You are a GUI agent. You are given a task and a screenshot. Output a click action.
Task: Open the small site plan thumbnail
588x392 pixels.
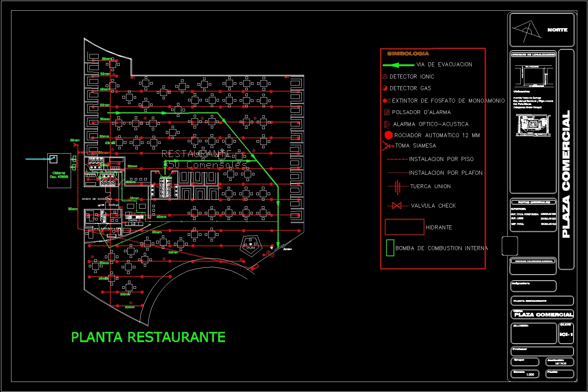533,125
